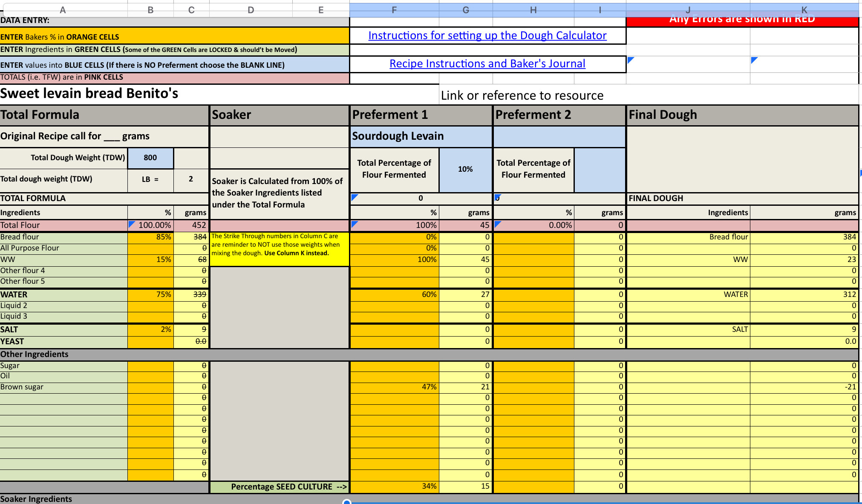Open the note triangle below the red errors banner
Image resolution: width=862 pixels, height=504 pixels.
click(630, 60)
